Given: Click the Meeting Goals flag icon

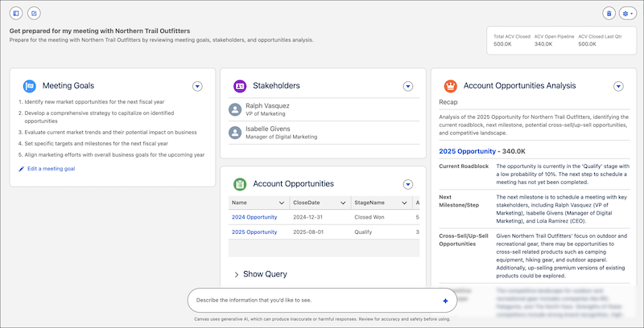Looking at the screenshot, I should click(30, 86).
